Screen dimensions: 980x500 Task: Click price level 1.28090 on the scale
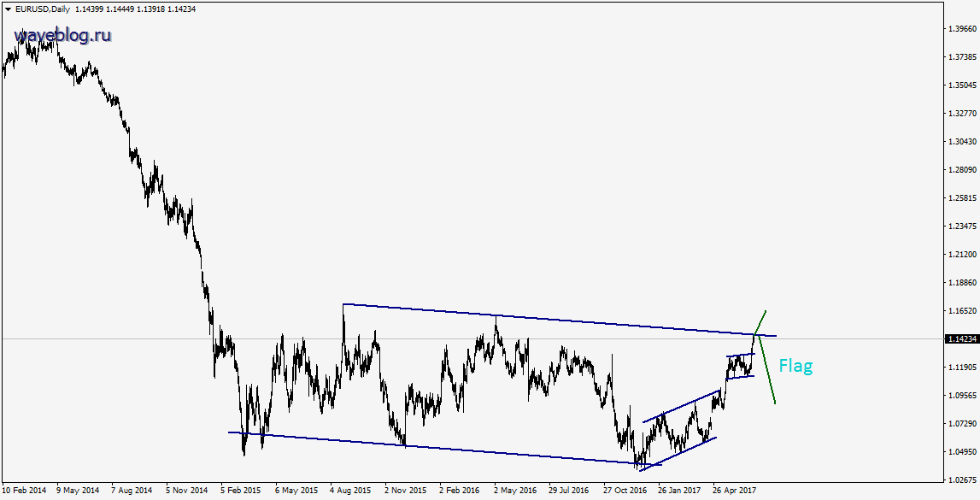click(961, 170)
